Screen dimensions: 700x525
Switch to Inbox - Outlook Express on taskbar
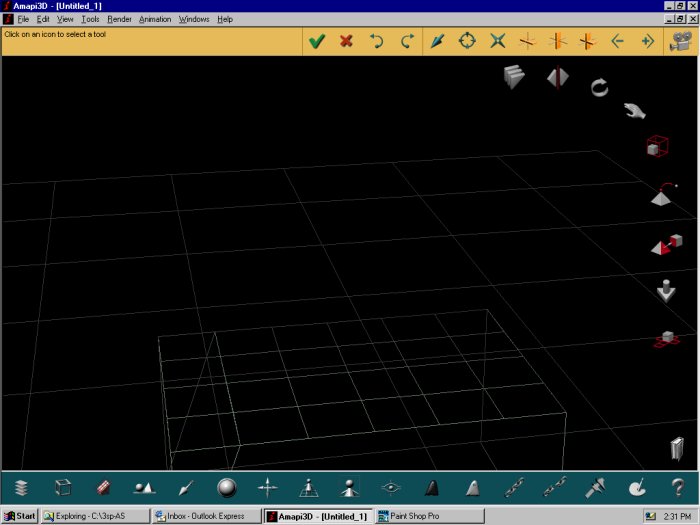click(x=206, y=516)
